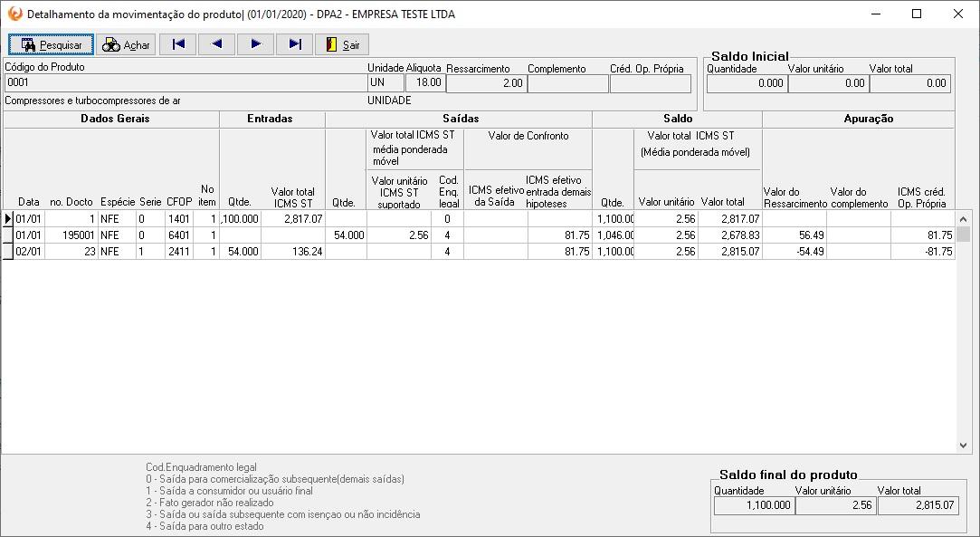Click legend line '4 - Saída para outro estado'
Viewport: 980px width, 537px height.
point(205,526)
